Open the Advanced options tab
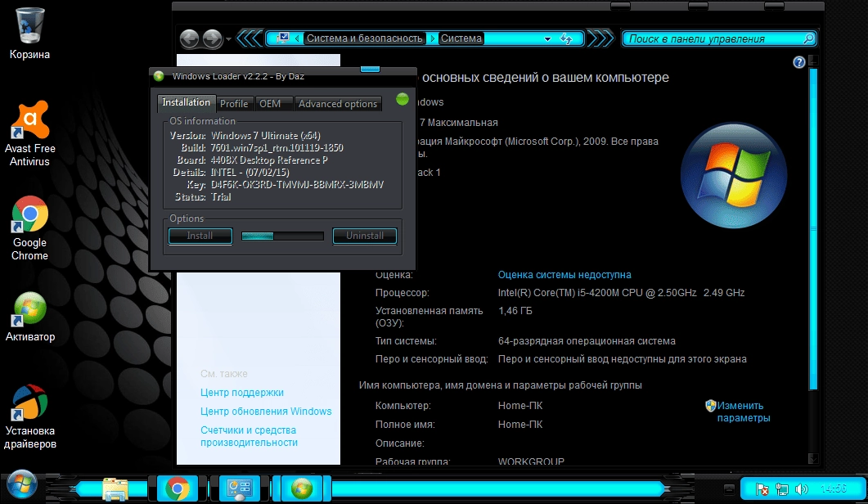This screenshot has width=868, height=504. 338,104
